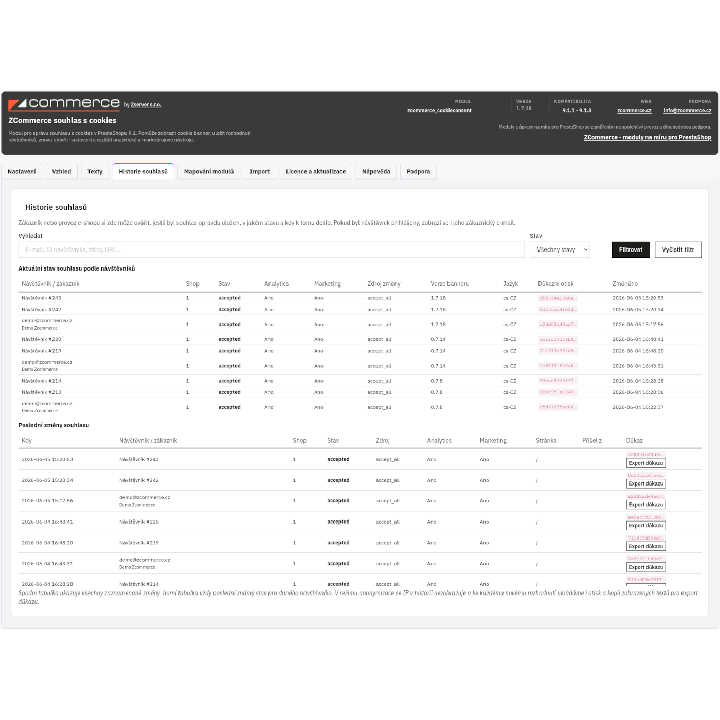
Task: Select the Historie souhlasů tab
Action: (143, 171)
